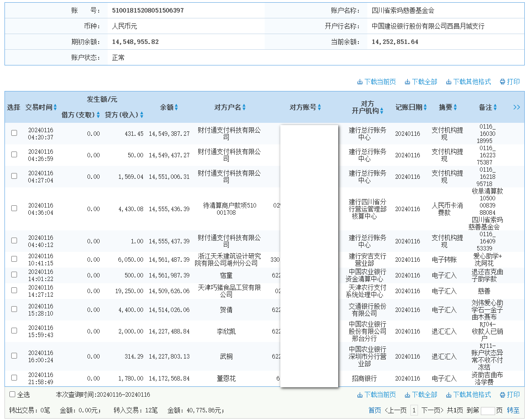Viewport: 527px width, 420px height.
Task: Check the 04:27:04 transaction row
Action: coord(14,176)
